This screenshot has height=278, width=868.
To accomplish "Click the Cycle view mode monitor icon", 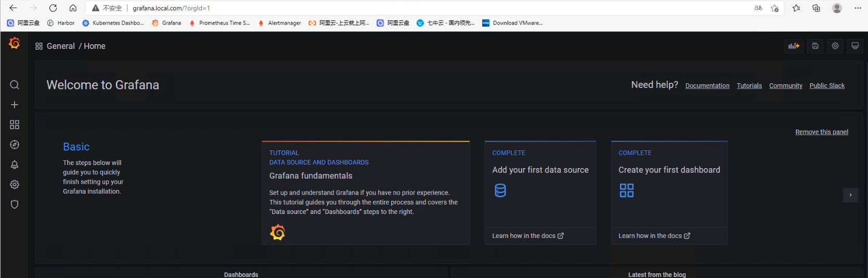I will point(855,46).
